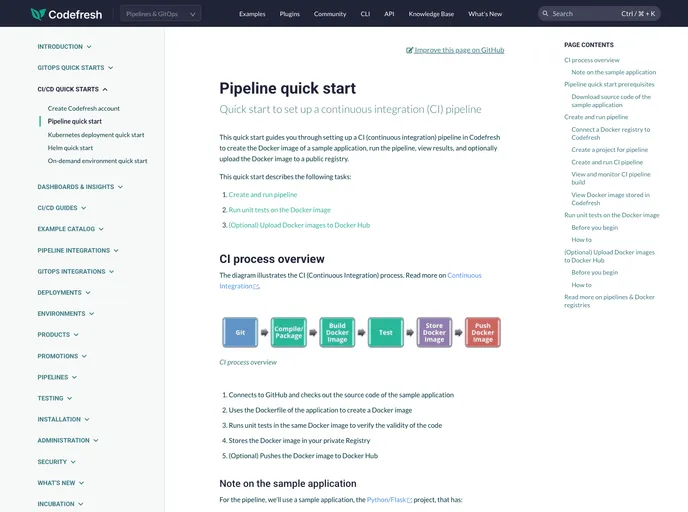
Task: Collapse the CI/CD Quick Starts section
Action: [73, 89]
